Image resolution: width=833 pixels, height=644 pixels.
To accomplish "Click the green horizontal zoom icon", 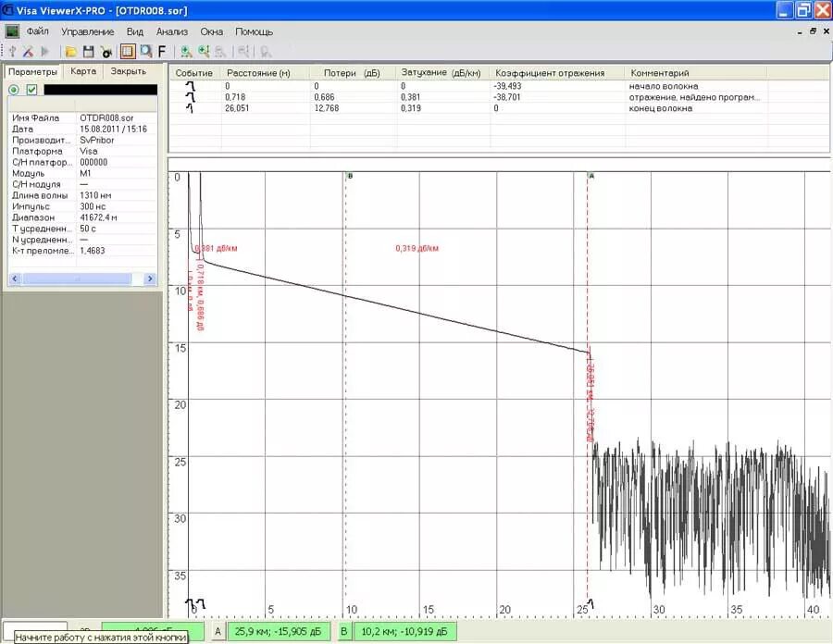I will (x=186, y=52).
